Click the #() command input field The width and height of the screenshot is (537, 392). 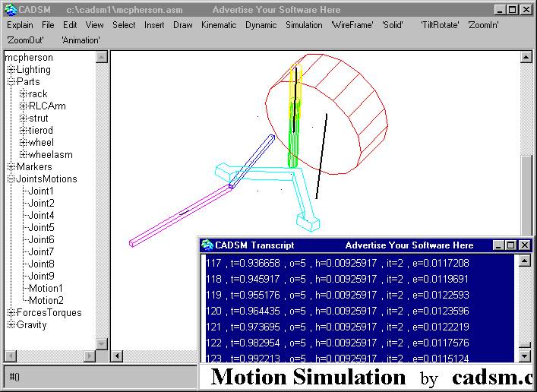(x=101, y=377)
